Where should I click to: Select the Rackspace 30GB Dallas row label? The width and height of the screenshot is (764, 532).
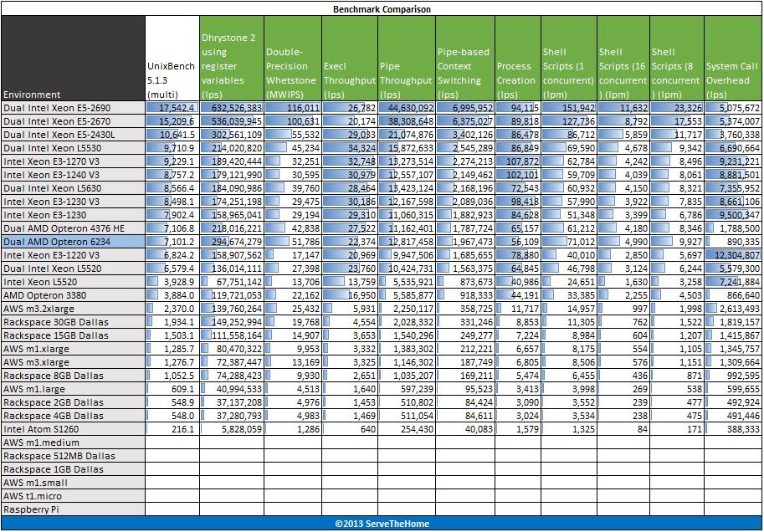coord(73,322)
